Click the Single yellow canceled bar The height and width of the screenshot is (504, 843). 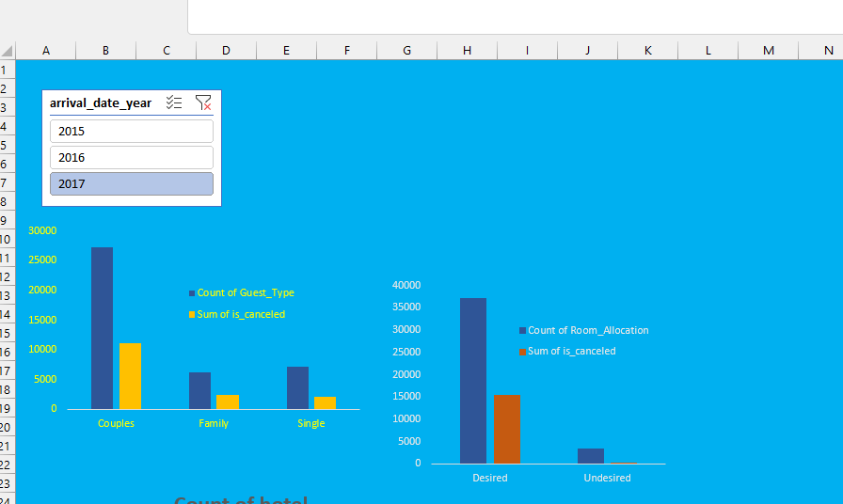point(326,403)
